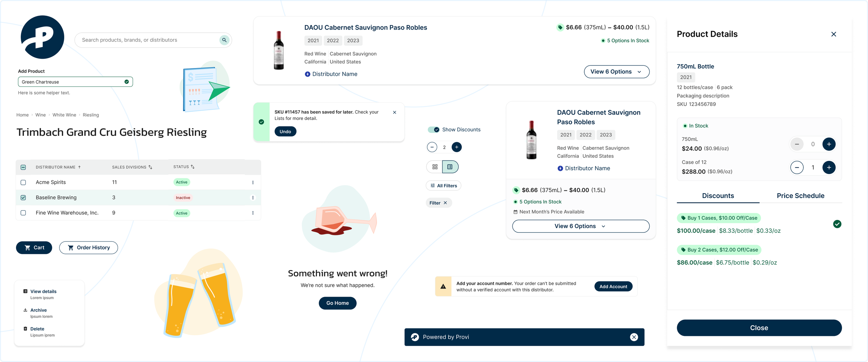
Task: Sort by Distributor Name column
Action: coord(58,167)
